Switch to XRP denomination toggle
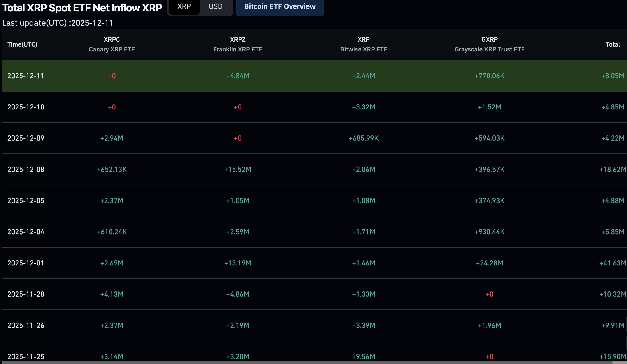 pos(184,6)
